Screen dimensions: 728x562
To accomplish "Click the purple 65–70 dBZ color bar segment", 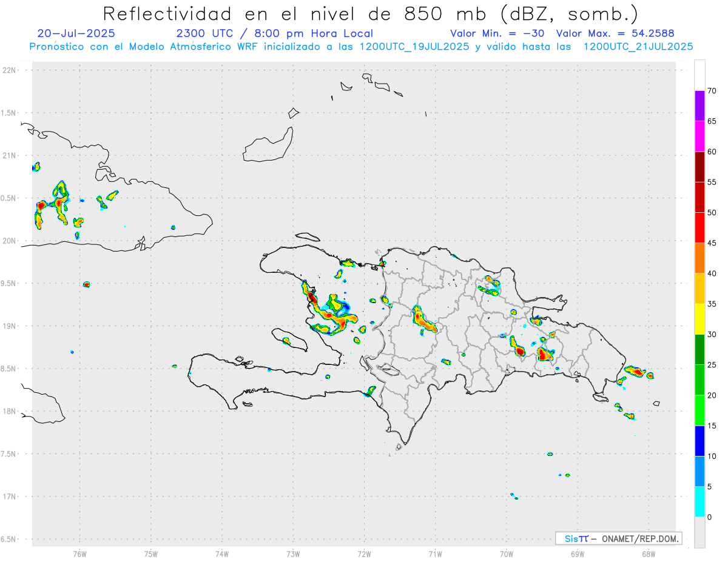I will pyautogui.click(x=699, y=105).
